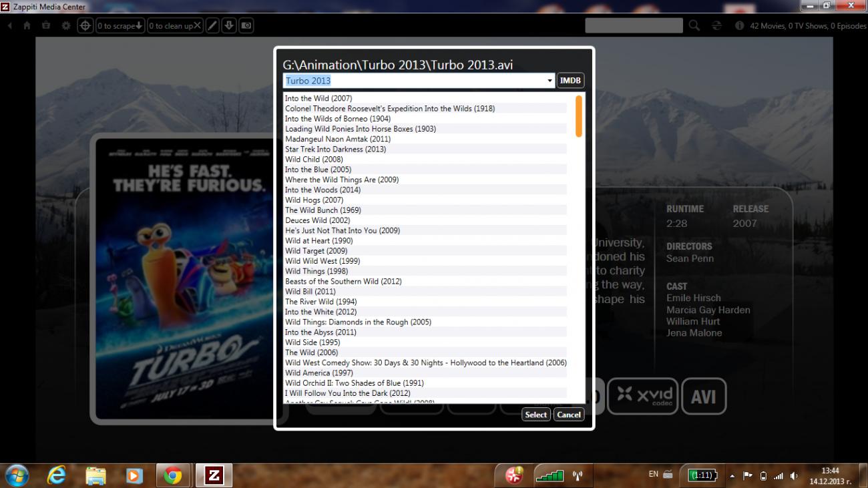This screenshot has width=868, height=488.
Task: Click the '0 to scrape' button
Action: point(120,26)
